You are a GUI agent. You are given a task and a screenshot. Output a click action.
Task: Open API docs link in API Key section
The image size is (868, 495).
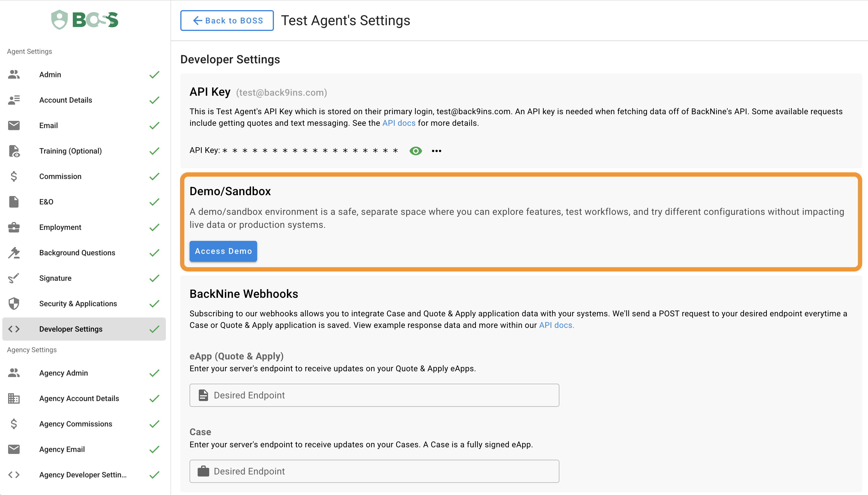(398, 123)
